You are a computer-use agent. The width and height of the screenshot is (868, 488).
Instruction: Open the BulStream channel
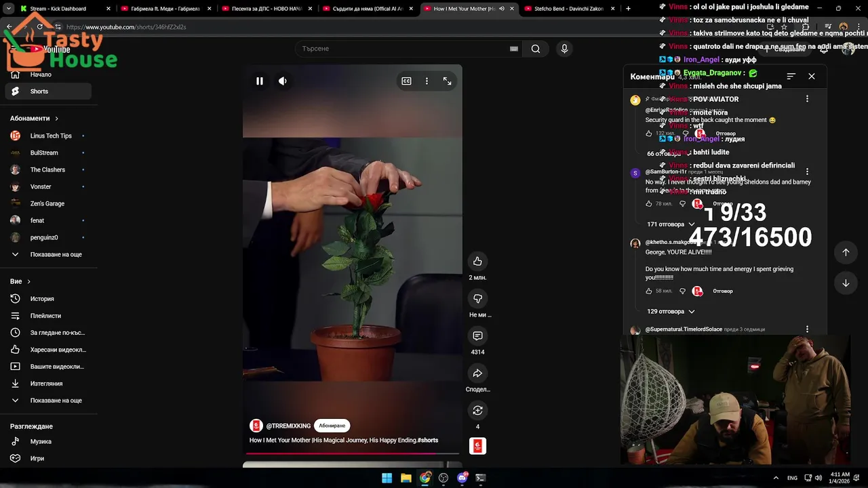click(x=47, y=152)
